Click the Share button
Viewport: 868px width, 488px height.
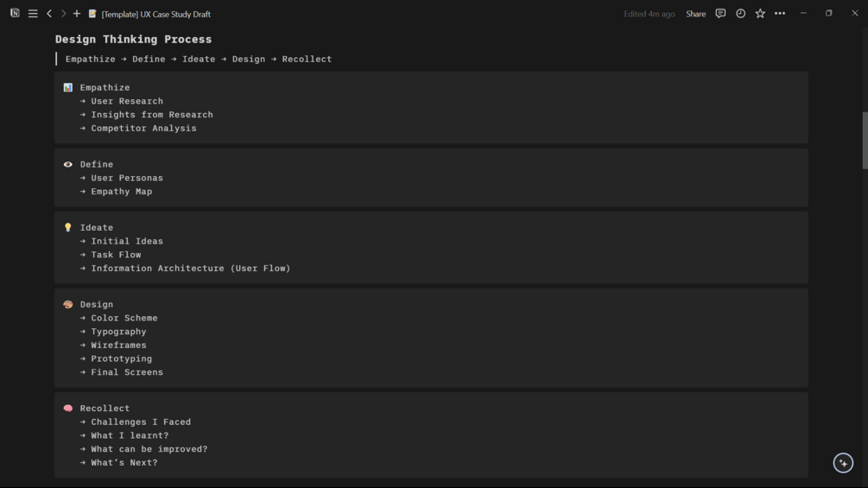click(695, 14)
